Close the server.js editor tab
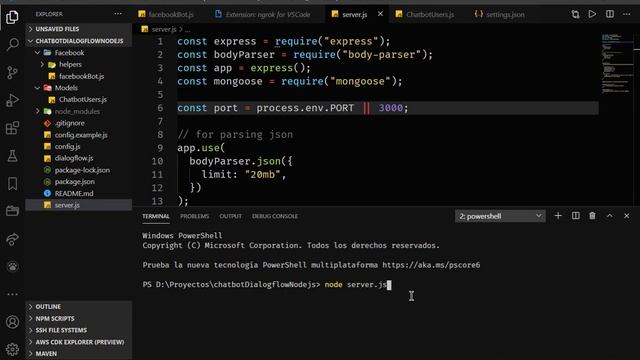The width and height of the screenshot is (640, 360). pyautogui.click(x=380, y=14)
